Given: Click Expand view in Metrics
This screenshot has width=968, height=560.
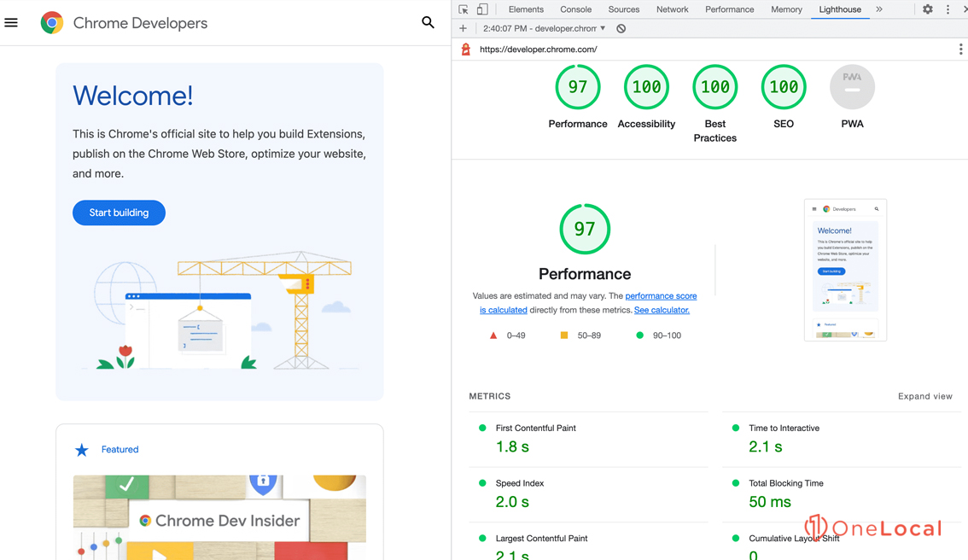Looking at the screenshot, I should [924, 396].
